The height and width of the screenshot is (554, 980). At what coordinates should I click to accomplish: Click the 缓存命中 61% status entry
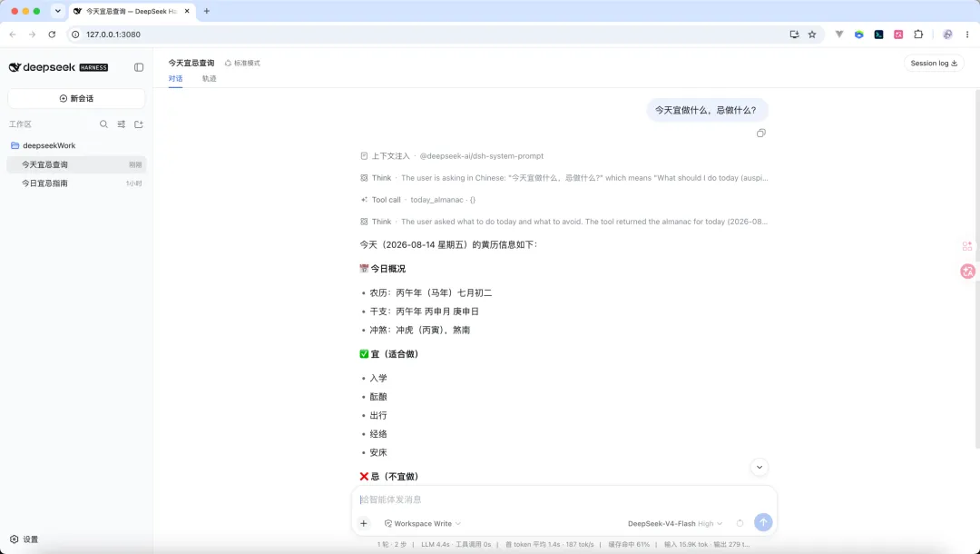pos(629,545)
